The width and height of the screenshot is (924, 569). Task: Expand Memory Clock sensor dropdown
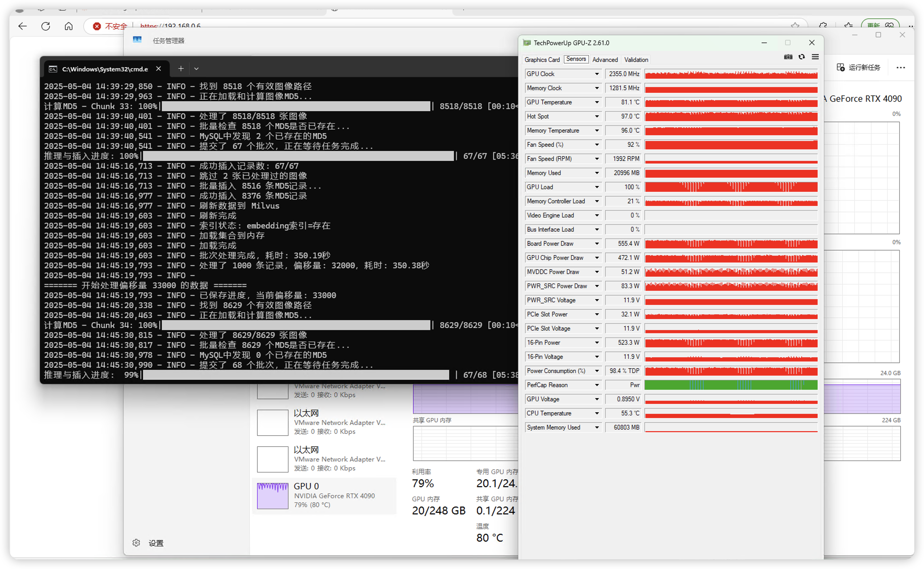[597, 88]
